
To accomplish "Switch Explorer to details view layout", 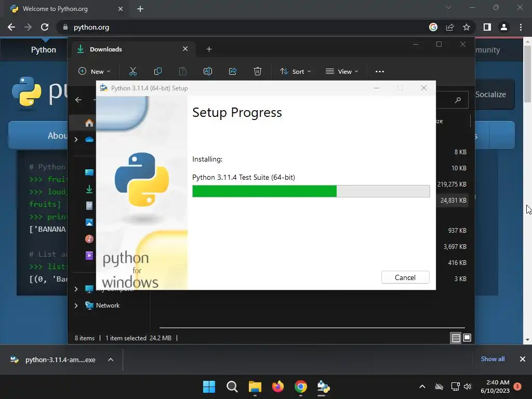I will (456, 338).
